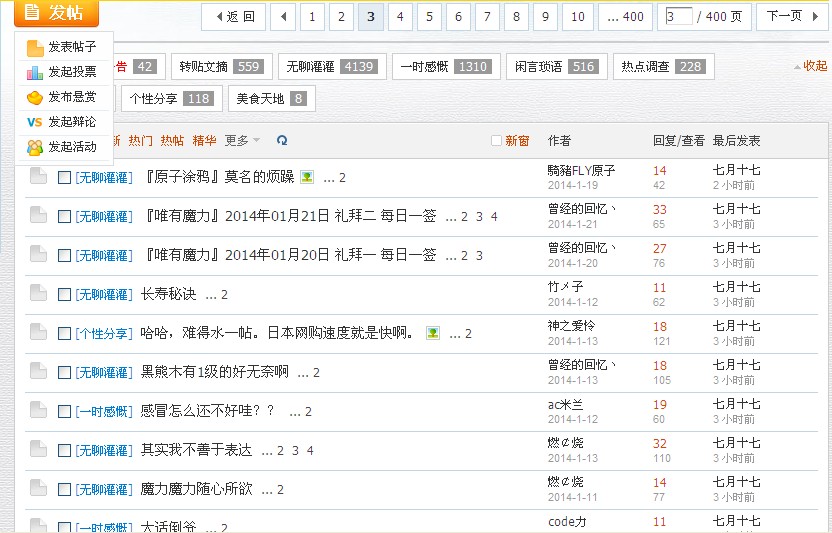Click image icon on 日本网购 thread
This screenshot has height=533, width=832.
[432, 333]
